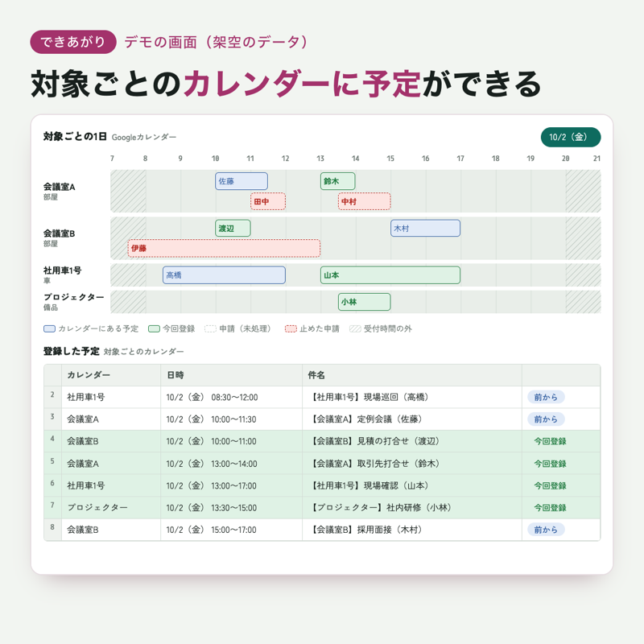Click the 社用車1号 row label in timeline
Image resolution: width=644 pixels, height=644 pixels.
63,270
